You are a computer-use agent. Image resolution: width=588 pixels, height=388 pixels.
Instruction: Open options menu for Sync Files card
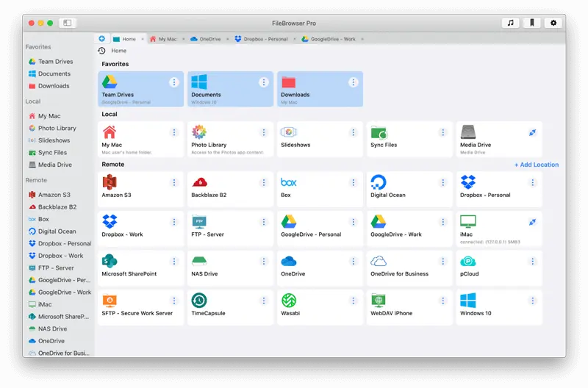tap(443, 132)
